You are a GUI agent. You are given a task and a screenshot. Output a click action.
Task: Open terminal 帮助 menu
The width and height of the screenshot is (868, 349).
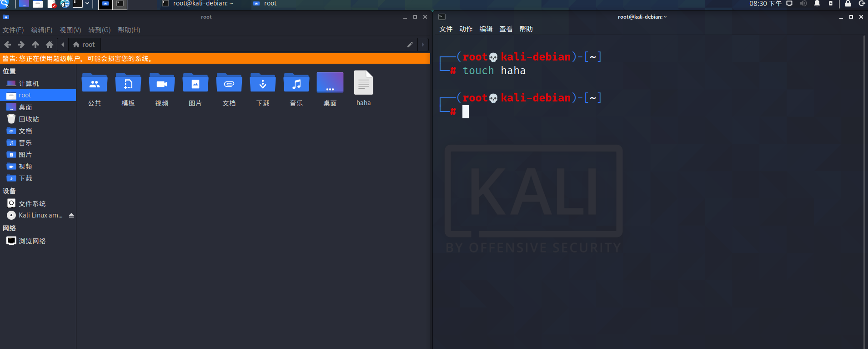[526, 29]
